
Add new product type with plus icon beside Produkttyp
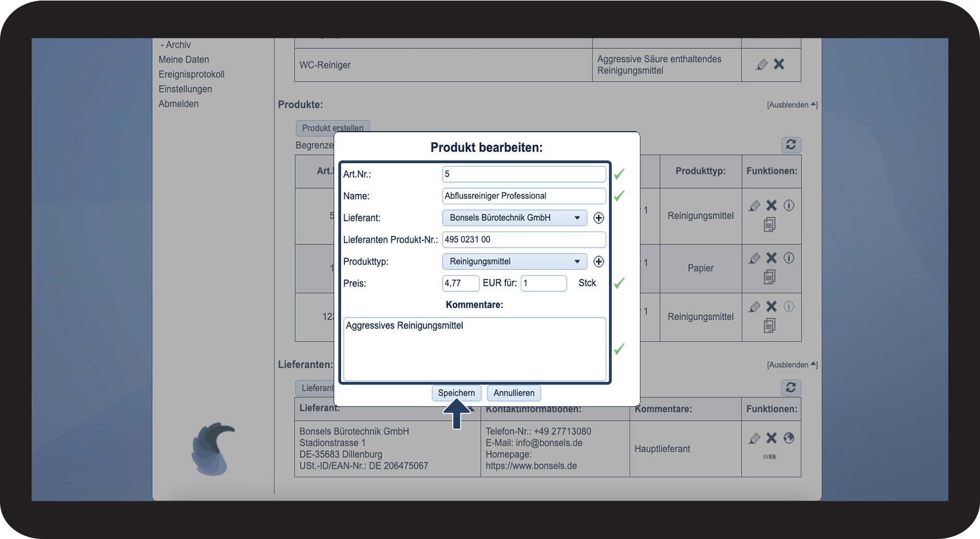pos(598,261)
